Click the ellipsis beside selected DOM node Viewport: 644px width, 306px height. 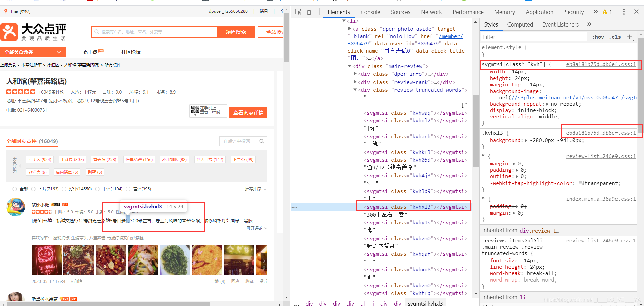(x=294, y=207)
